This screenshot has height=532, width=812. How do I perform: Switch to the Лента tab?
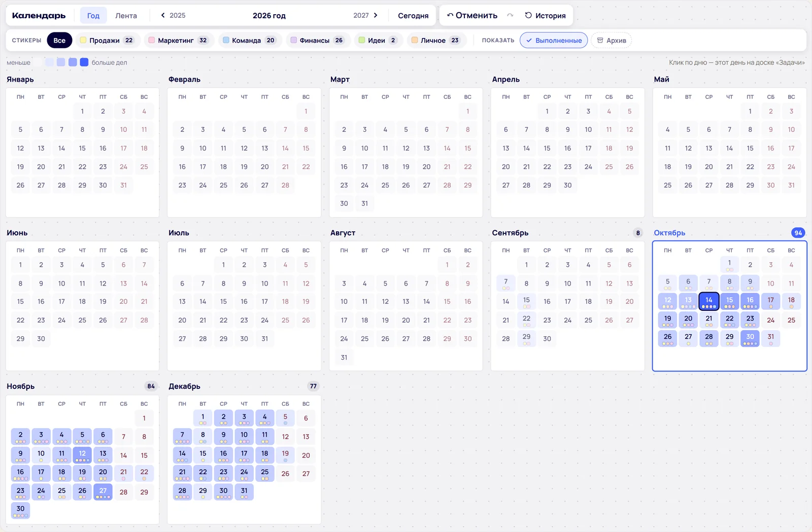coord(126,15)
